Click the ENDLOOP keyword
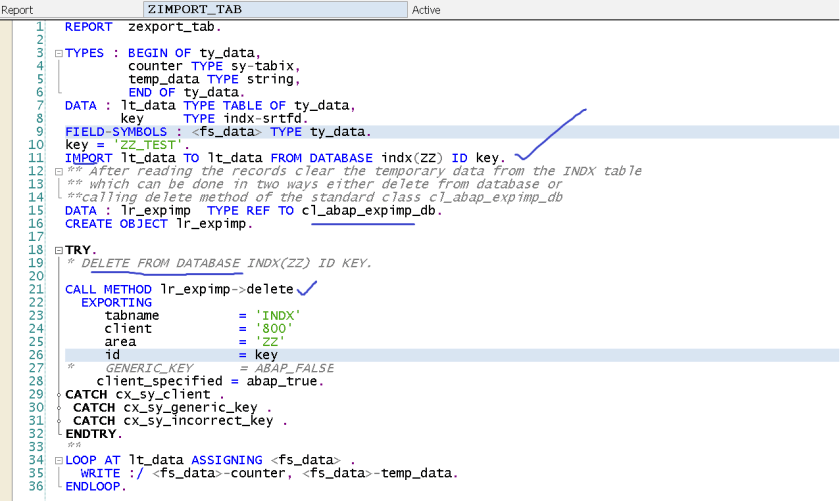The width and height of the screenshot is (840, 501). [96, 486]
